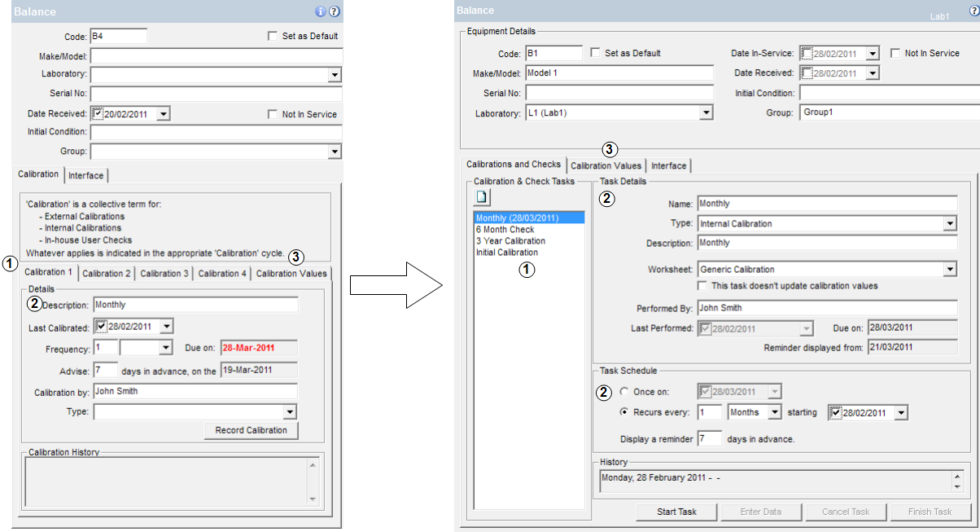Select 3 Year Calibration in task list
Screen dimensions: 980x532
point(510,241)
